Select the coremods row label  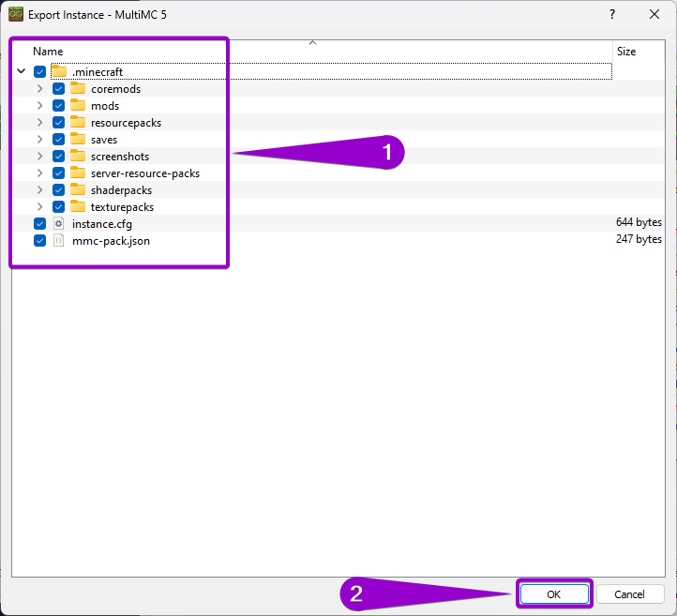115,89
